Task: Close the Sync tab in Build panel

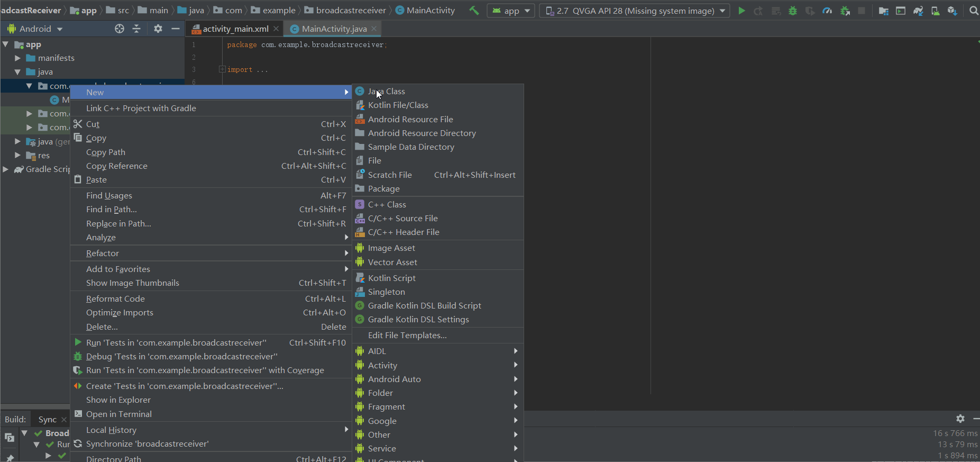Action: click(64, 419)
